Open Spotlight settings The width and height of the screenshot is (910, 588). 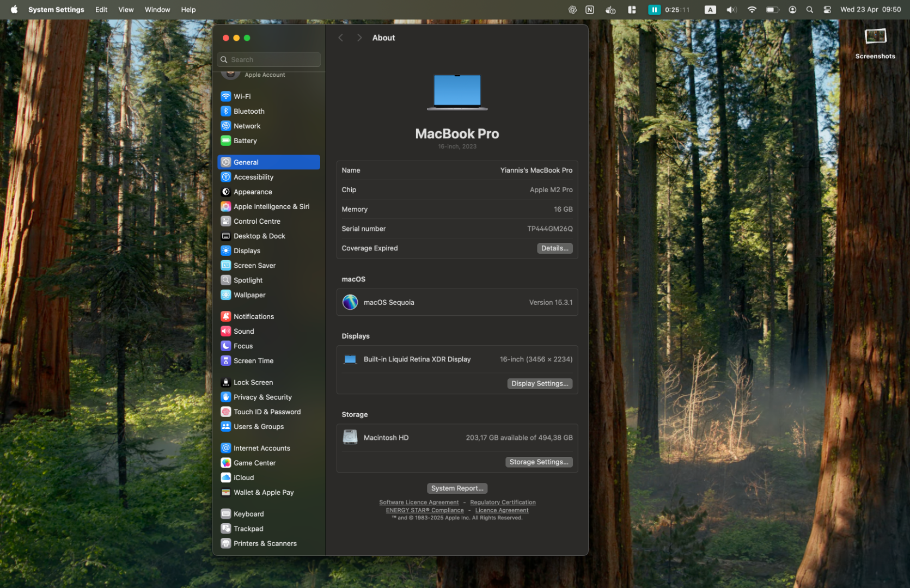268,280
